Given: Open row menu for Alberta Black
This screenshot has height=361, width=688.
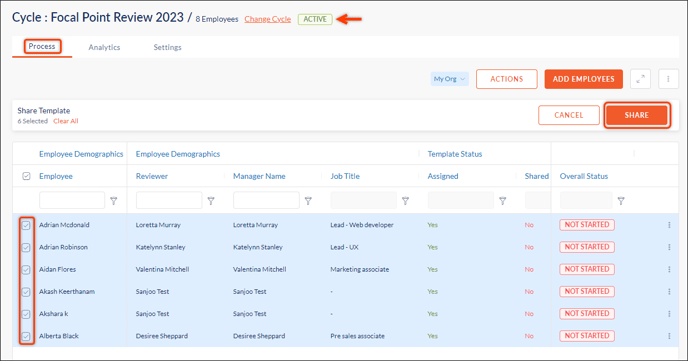Looking at the screenshot, I should pyautogui.click(x=669, y=336).
